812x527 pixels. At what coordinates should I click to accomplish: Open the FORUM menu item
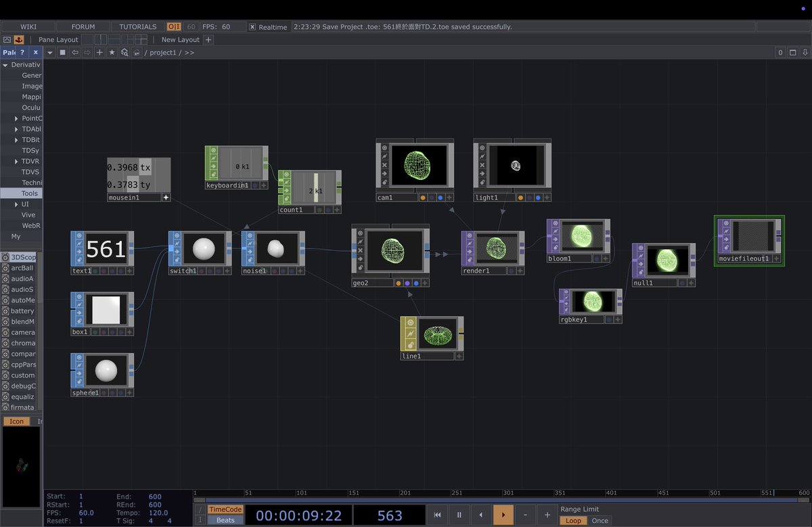coord(83,27)
